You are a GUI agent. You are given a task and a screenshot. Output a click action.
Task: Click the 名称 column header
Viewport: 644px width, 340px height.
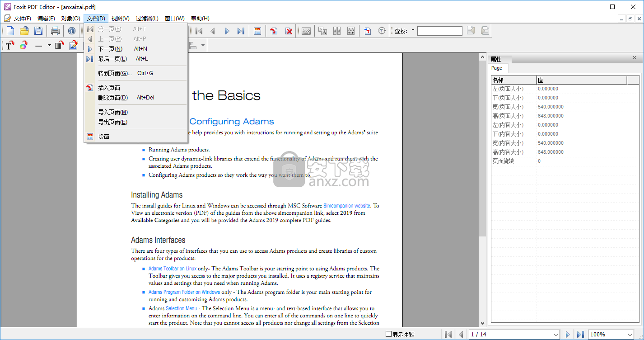[514, 80]
